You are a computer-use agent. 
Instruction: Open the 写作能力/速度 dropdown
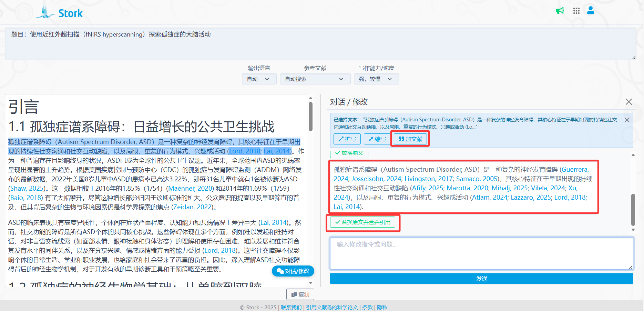[x=376, y=79]
